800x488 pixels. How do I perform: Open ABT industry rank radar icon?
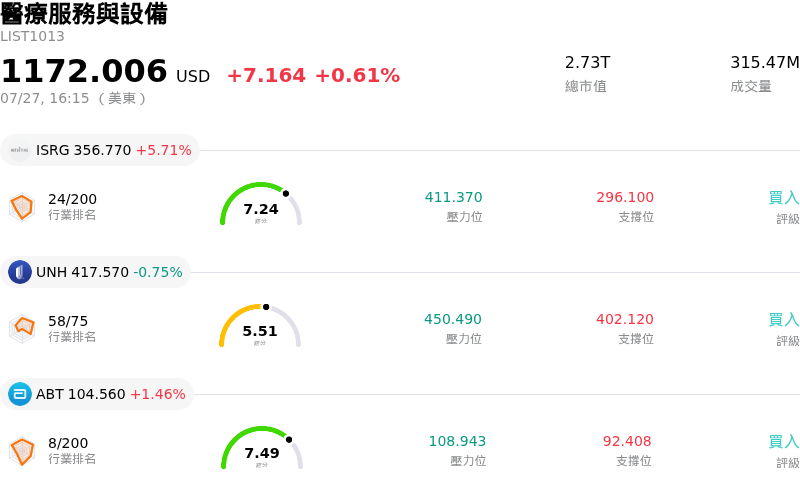[22, 451]
